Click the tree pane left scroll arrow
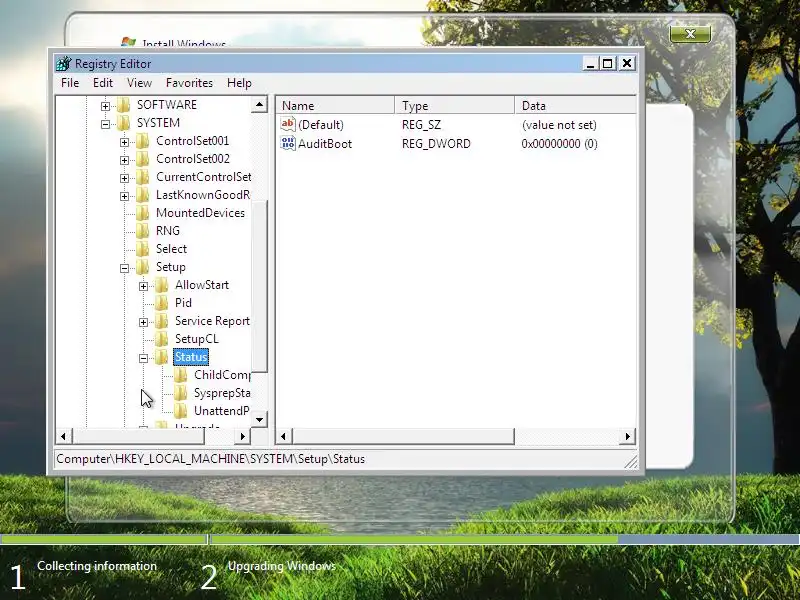 pyautogui.click(x=63, y=436)
